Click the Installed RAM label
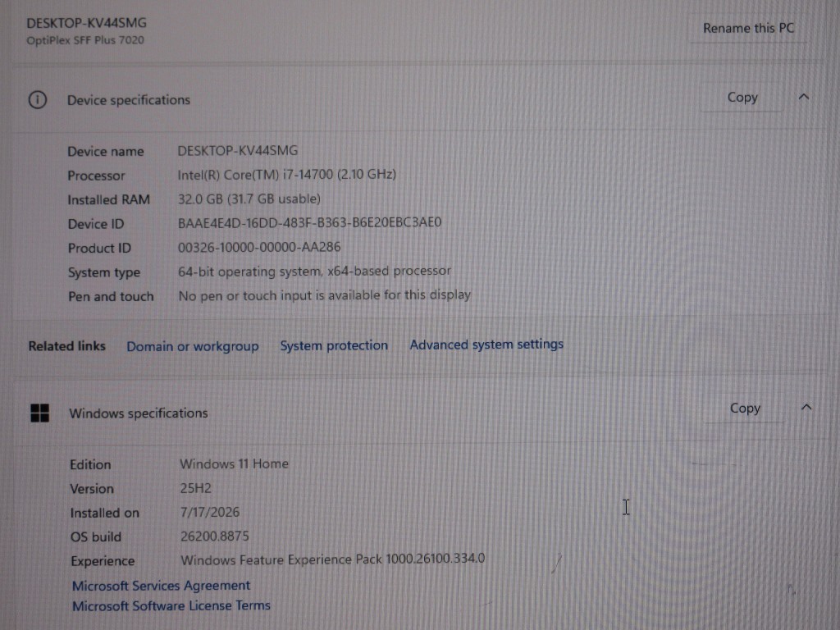840x630 pixels. tap(109, 200)
